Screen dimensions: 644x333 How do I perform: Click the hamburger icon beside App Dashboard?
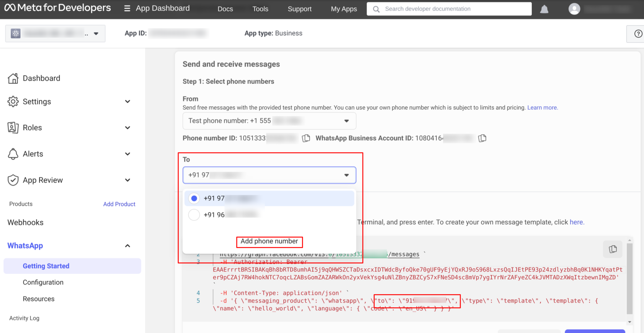point(127,8)
